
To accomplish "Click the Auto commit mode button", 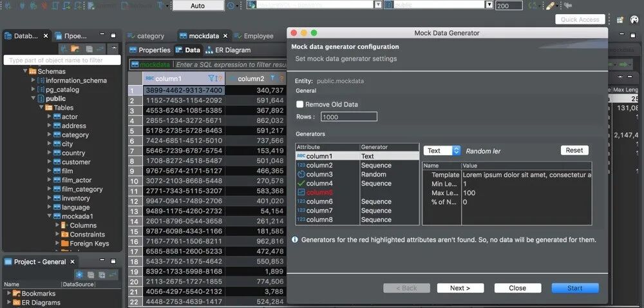I will click(x=198, y=6).
